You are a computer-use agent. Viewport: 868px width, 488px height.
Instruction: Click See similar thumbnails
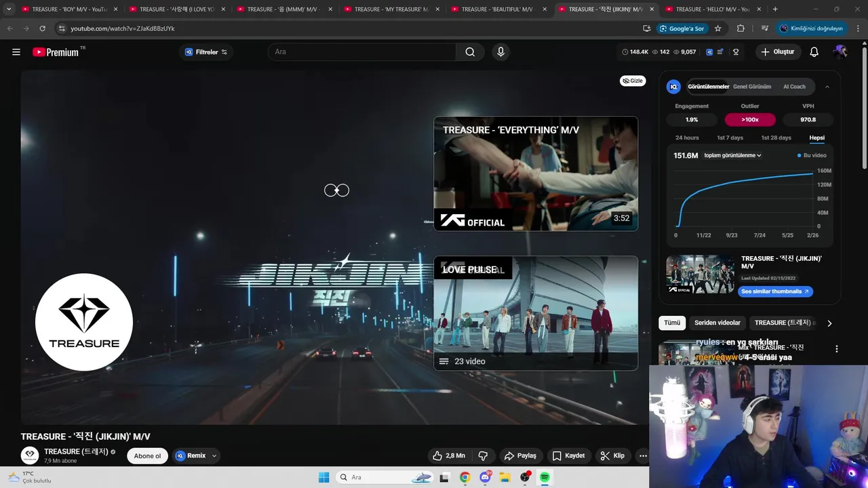775,291
